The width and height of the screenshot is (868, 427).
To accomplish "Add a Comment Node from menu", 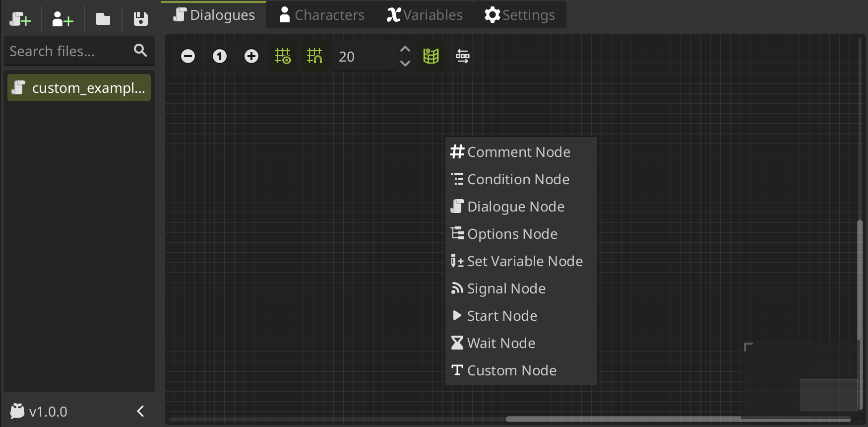I will coord(521,152).
